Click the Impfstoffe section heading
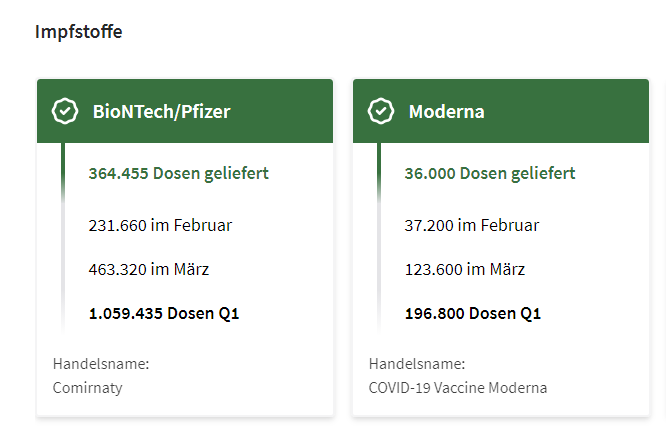Screen dimensions: 666x443 point(79,32)
